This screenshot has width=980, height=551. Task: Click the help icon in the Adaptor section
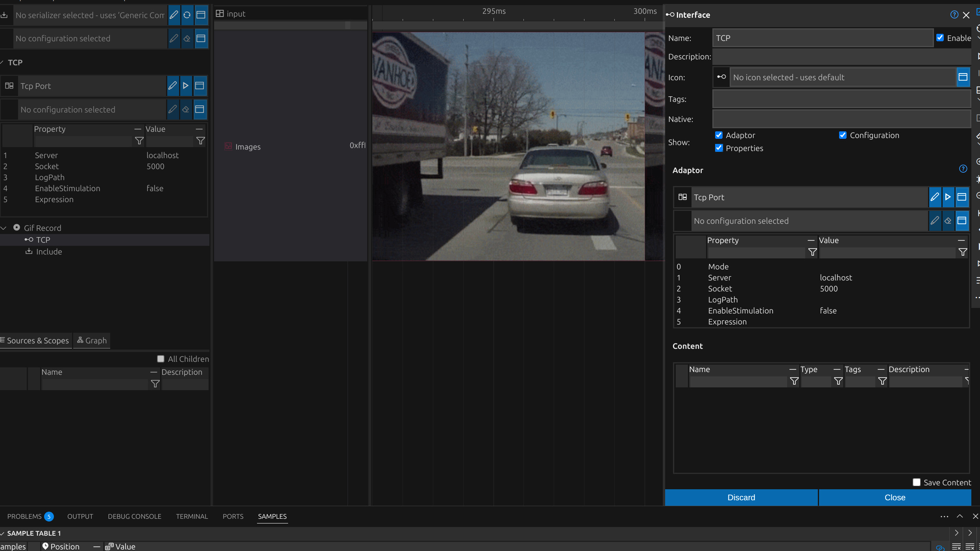(x=963, y=169)
